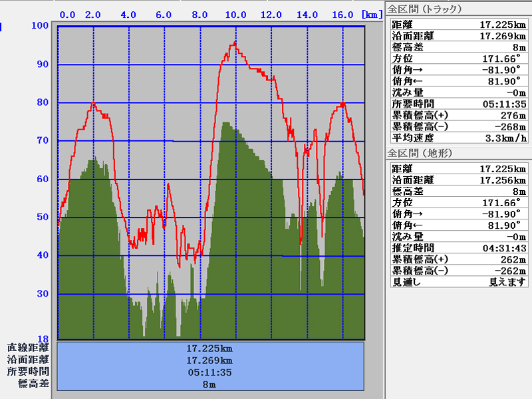Click the 10.0 label on the distance axis
The width and height of the screenshot is (532, 399).
pos(236,15)
